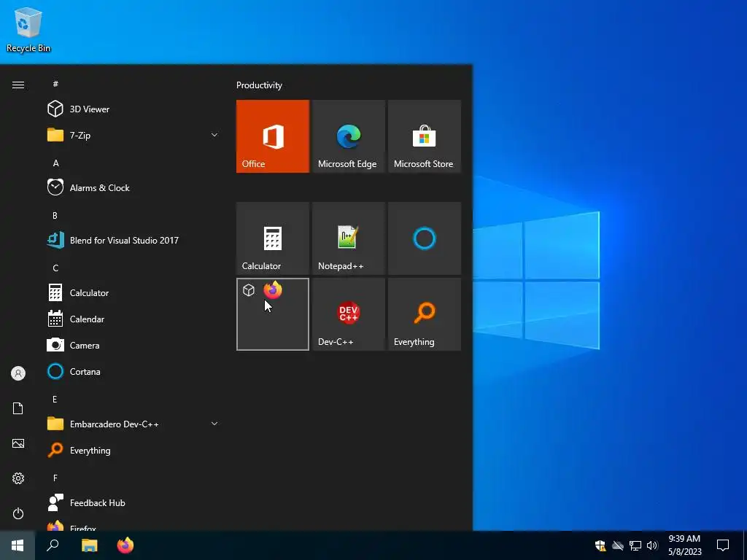The height and width of the screenshot is (560, 747).
Task: Open the Power options icon
Action: [x=18, y=513]
